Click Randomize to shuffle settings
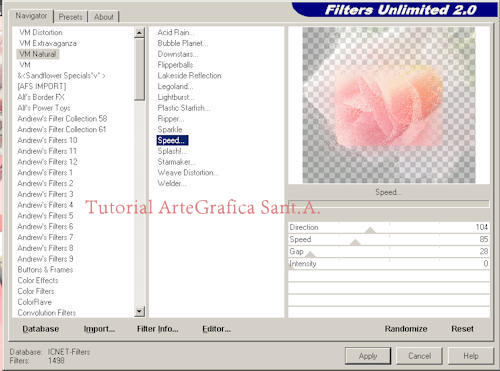 click(406, 329)
